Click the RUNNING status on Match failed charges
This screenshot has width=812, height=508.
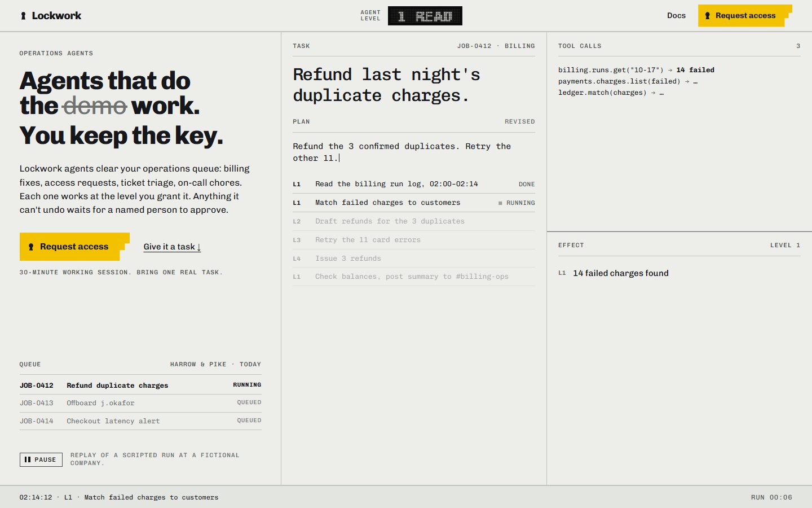click(517, 203)
